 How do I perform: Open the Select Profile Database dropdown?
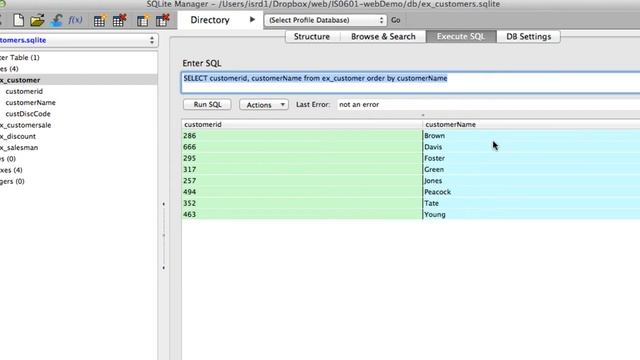click(x=325, y=20)
